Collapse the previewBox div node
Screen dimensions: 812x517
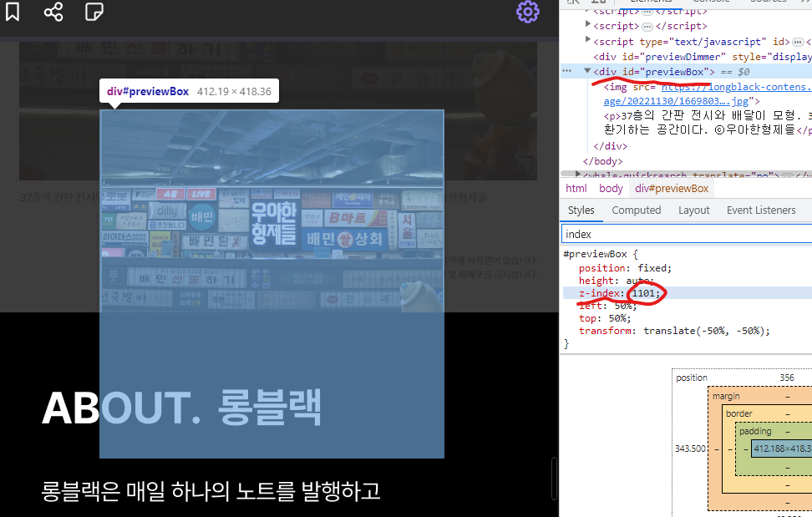587,71
